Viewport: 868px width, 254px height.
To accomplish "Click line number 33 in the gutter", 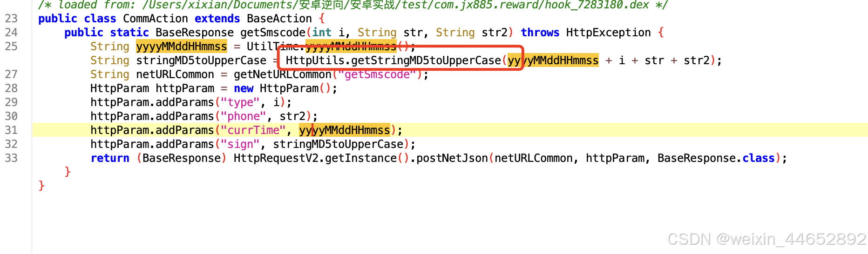I will pyautogui.click(x=11, y=158).
